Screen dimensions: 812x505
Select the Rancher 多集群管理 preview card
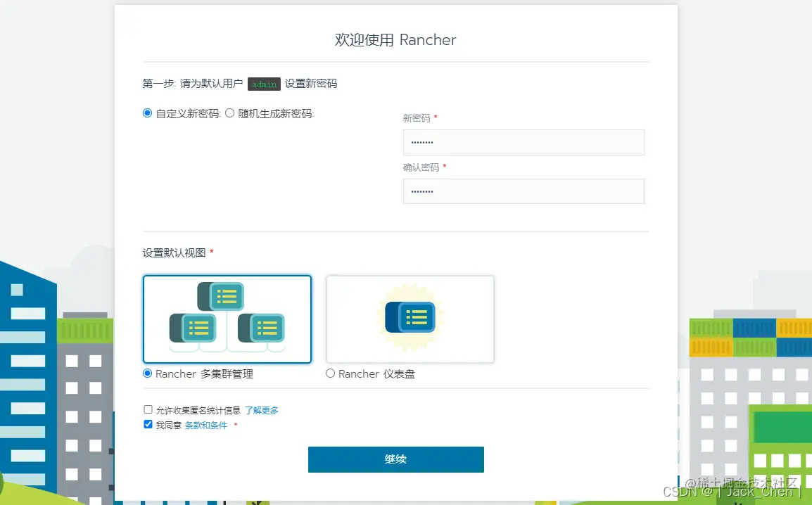pos(227,319)
